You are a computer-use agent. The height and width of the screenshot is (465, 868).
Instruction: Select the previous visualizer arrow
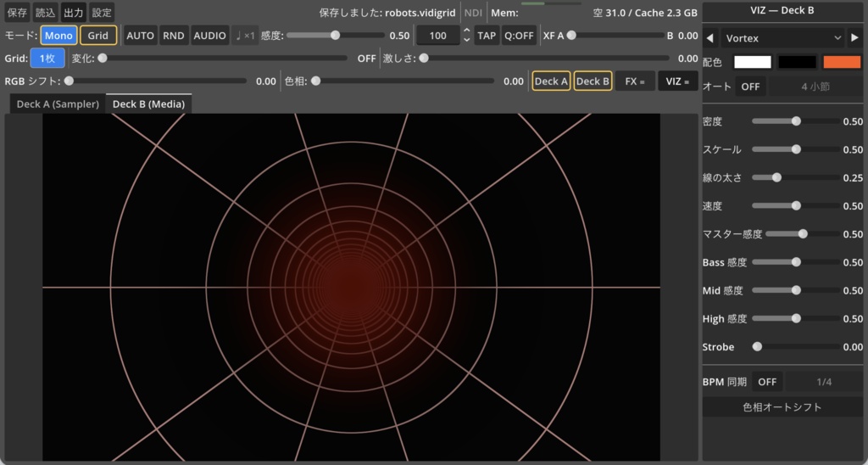(x=709, y=38)
